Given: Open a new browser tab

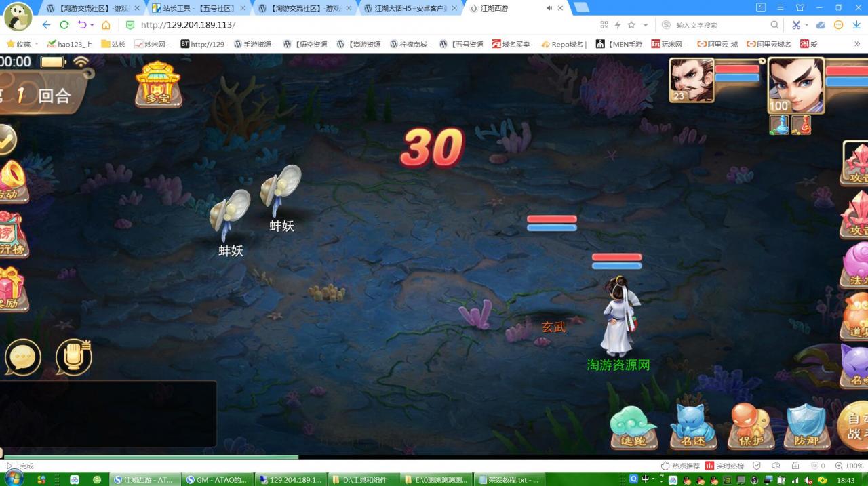Looking at the screenshot, I should point(581,8).
